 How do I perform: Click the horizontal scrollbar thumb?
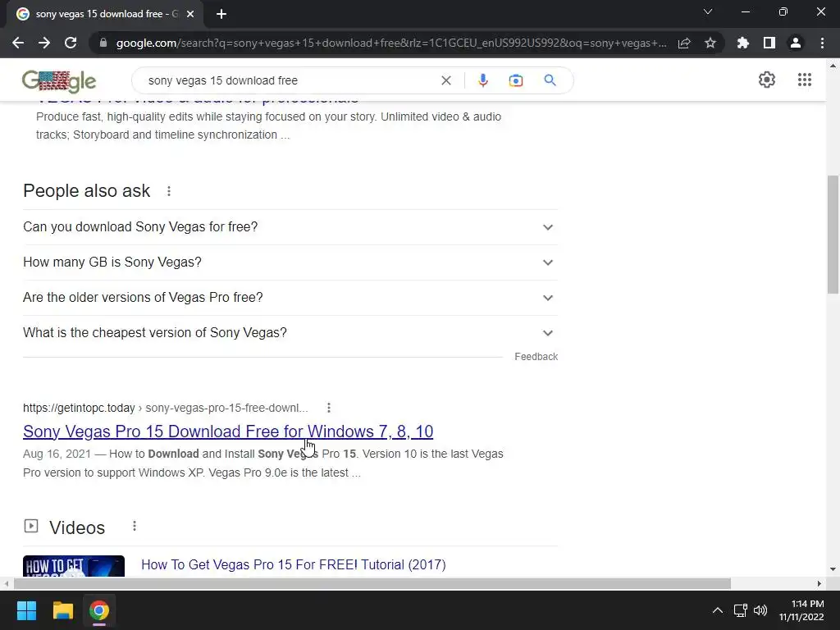tap(372, 583)
